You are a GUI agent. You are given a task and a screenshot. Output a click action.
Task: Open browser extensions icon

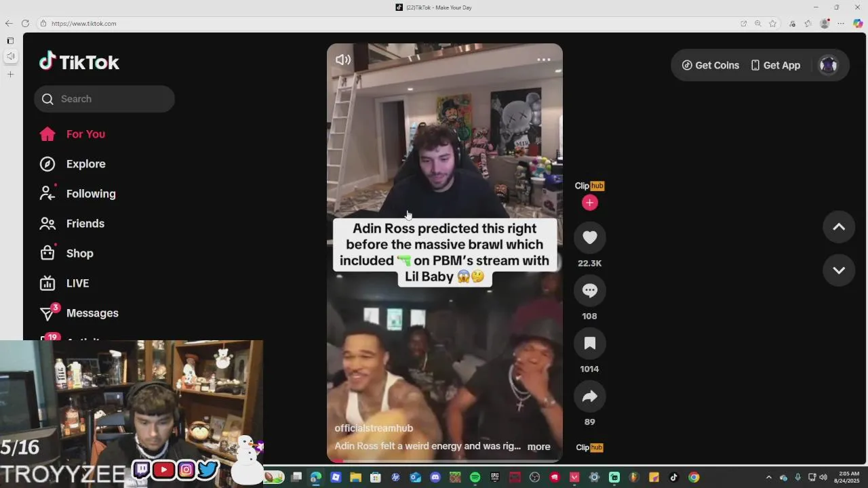tap(808, 24)
